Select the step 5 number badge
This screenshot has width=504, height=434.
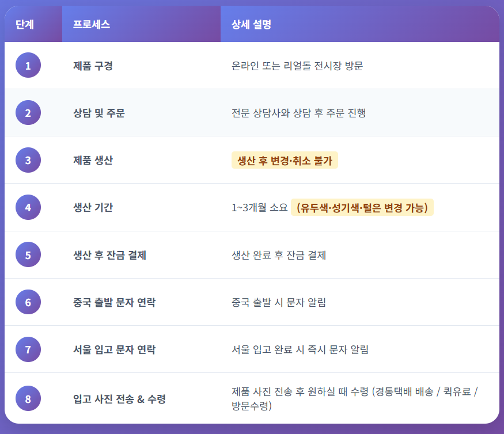pyautogui.click(x=28, y=254)
